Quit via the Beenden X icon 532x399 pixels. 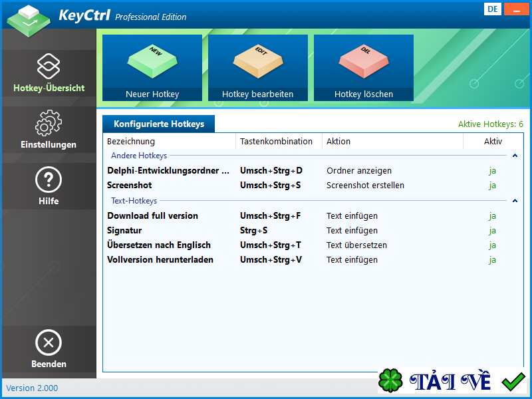pyautogui.click(x=49, y=342)
